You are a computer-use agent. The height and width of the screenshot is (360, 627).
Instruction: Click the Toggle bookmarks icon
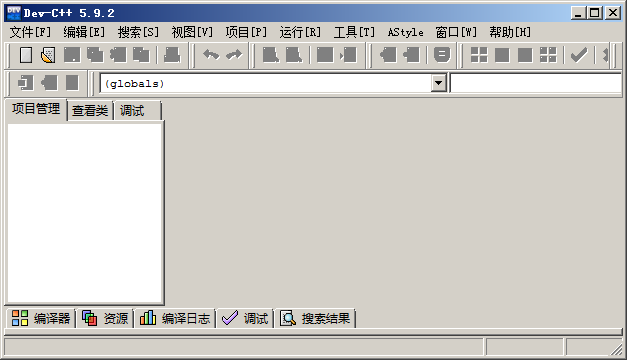pyautogui.click(x=49, y=83)
